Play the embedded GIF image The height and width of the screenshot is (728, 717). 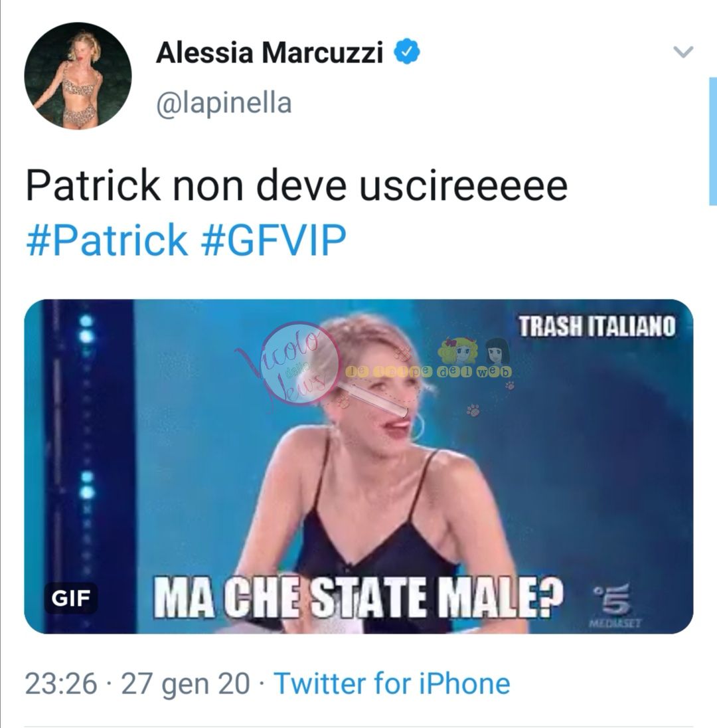tap(358, 466)
